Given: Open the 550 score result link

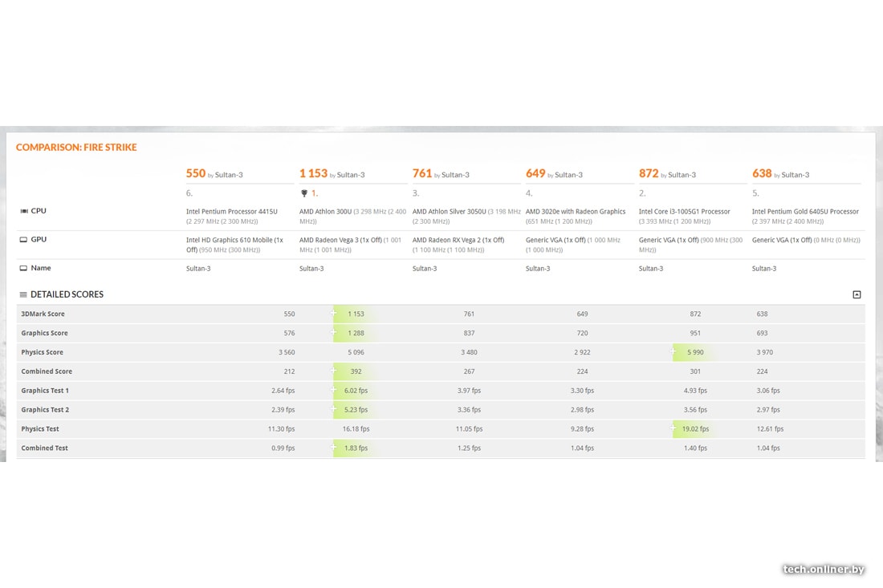Looking at the screenshot, I should [x=196, y=173].
